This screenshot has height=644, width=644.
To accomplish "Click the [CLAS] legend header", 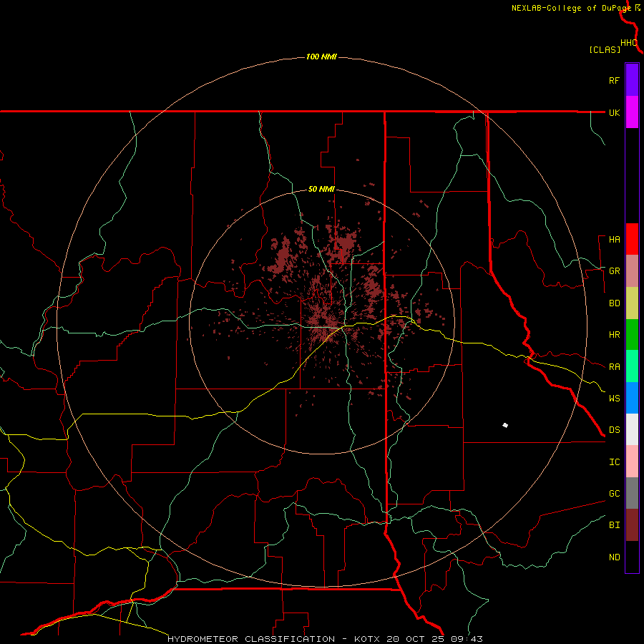I will [605, 49].
